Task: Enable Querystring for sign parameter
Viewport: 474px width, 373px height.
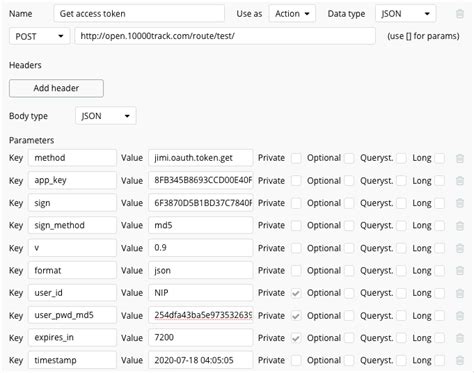Action: coord(401,203)
